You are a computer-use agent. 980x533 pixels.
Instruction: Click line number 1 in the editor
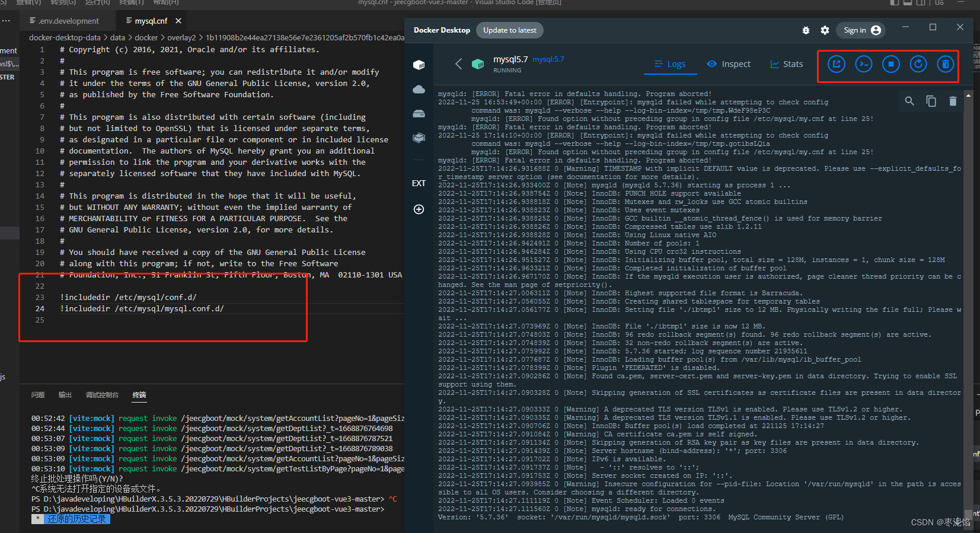tap(42, 49)
